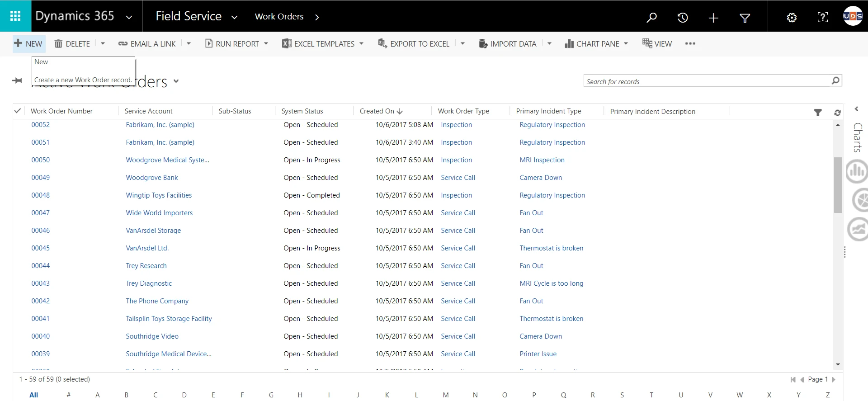Open Woodgrove Bank account link
This screenshot has height=401, width=868.
pos(152,178)
